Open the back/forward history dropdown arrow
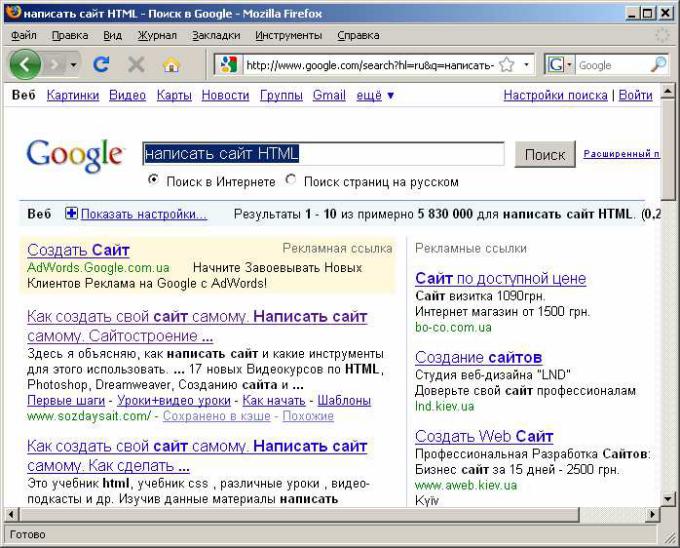The height and width of the screenshot is (548, 680). pos(74,65)
